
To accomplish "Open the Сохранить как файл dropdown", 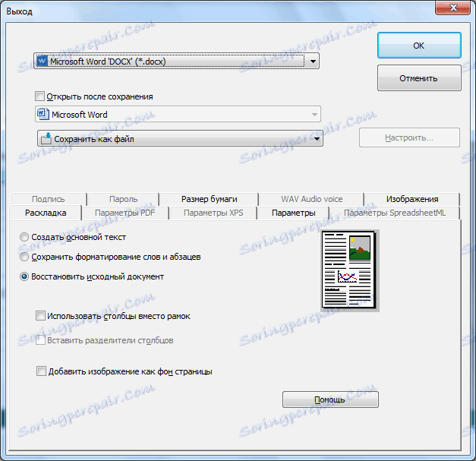I will tap(317, 139).
